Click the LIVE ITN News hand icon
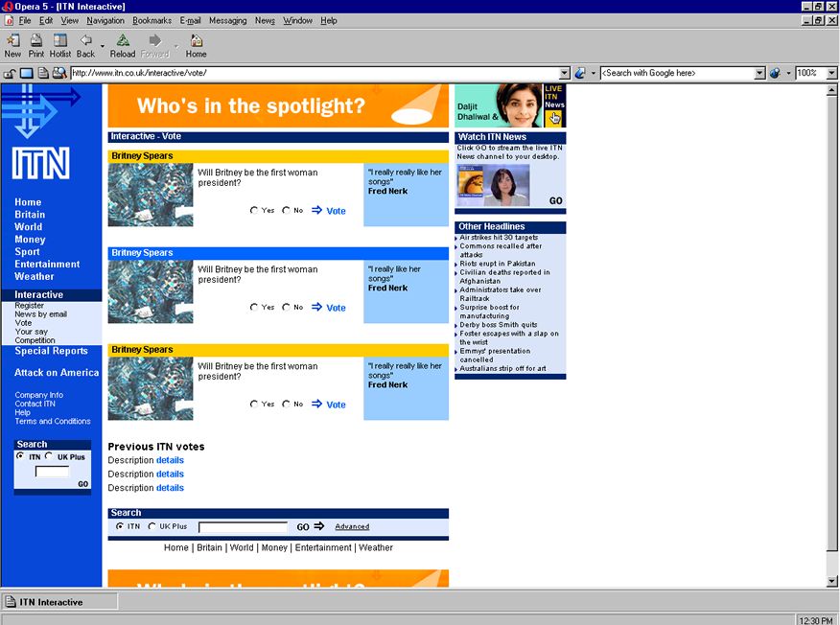This screenshot has height=625, width=840. [555, 118]
